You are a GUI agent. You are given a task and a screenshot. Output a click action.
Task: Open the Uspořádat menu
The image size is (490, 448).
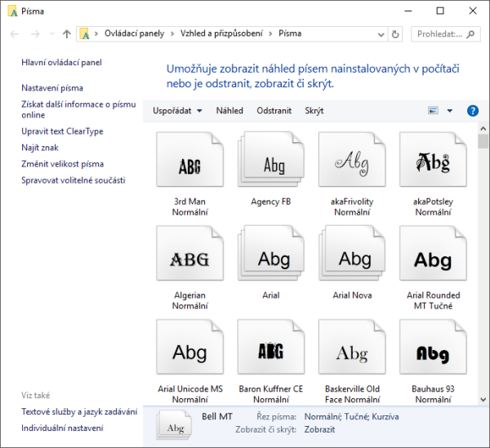177,110
